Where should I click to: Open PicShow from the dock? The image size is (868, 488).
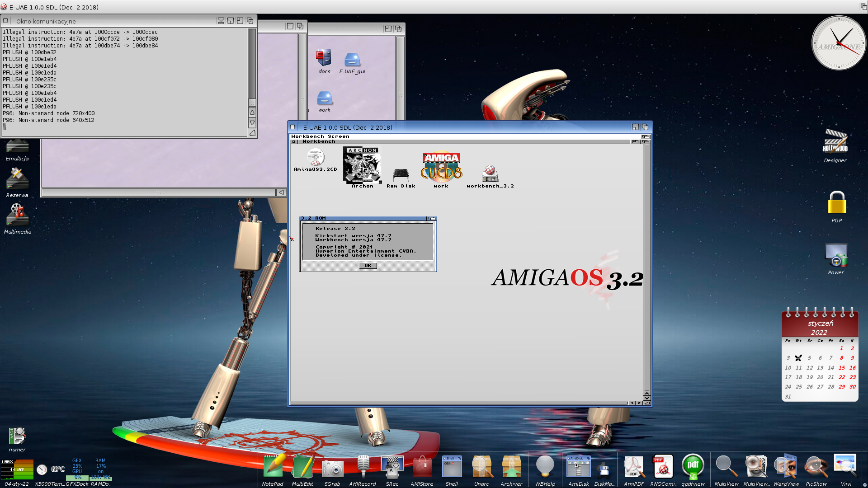pos(816,467)
